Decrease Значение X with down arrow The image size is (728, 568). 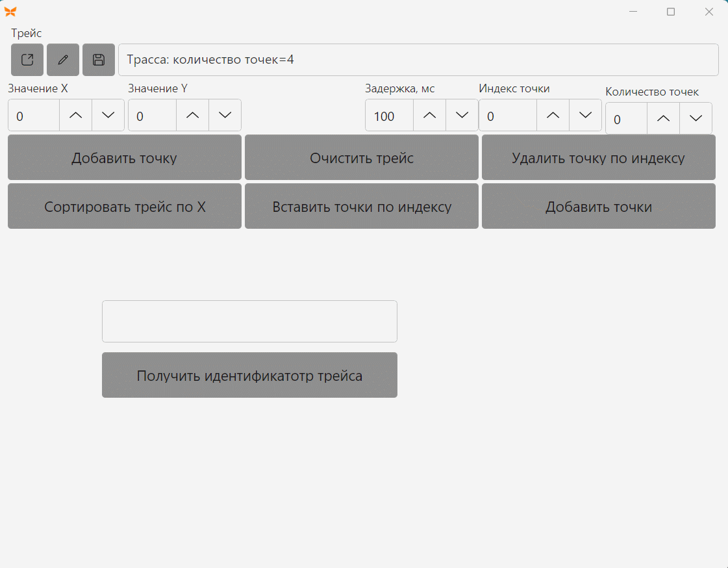[108, 115]
